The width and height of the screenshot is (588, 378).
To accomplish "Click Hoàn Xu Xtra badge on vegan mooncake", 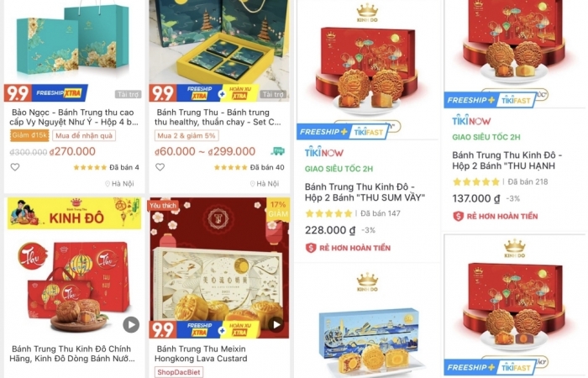I will pos(240,92).
